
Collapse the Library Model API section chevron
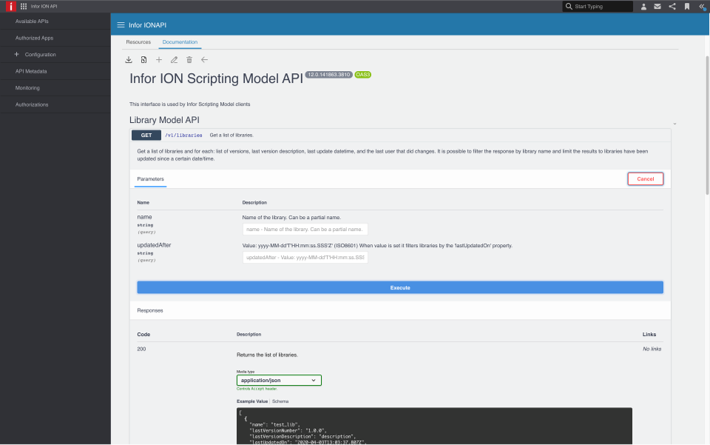click(675, 124)
